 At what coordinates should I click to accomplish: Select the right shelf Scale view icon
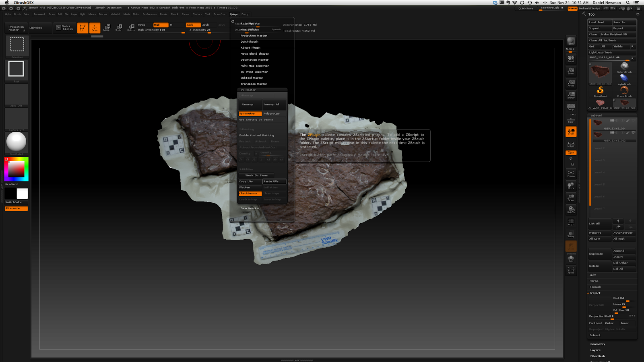click(x=571, y=197)
